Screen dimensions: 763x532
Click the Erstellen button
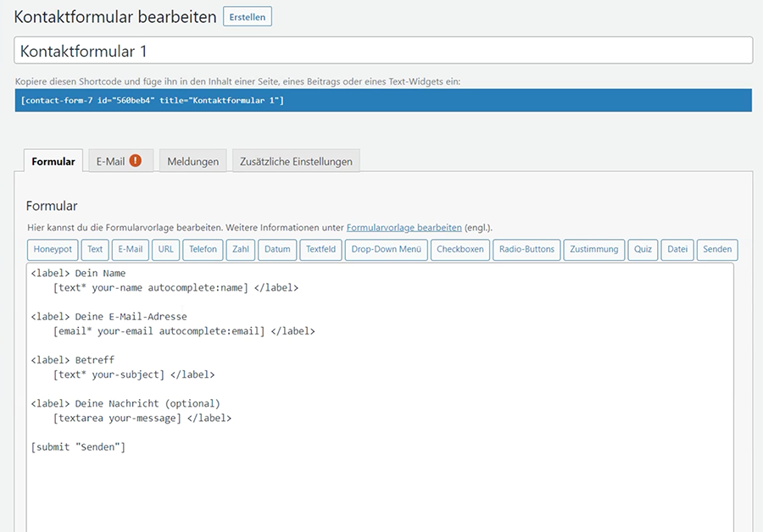247,17
